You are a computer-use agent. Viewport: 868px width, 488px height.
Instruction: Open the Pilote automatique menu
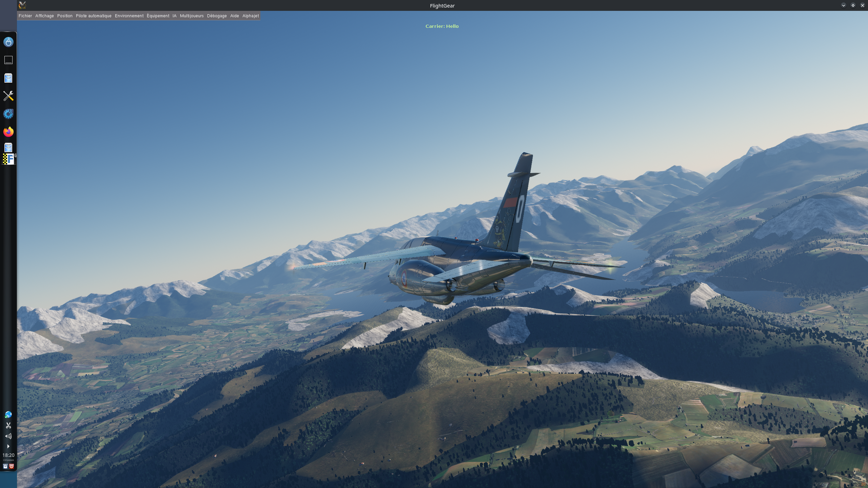click(x=94, y=16)
